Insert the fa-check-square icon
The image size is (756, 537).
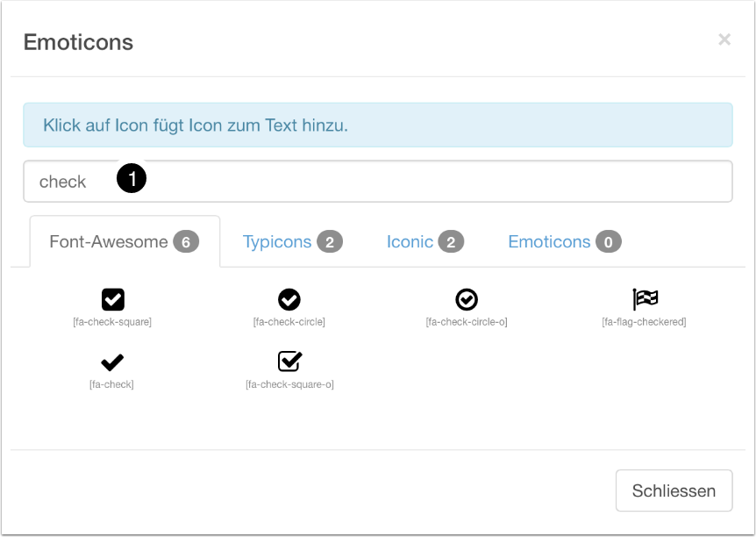(113, 300)
